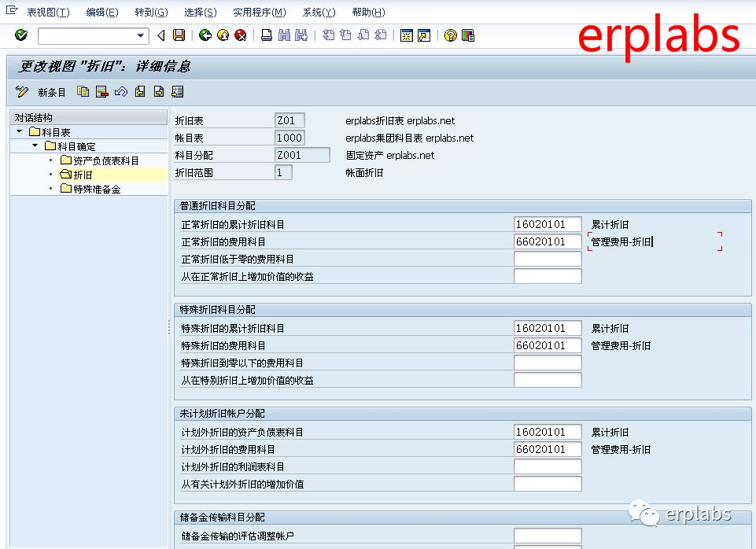
Task: Click the Next Page icon
Action: point(363,35)
